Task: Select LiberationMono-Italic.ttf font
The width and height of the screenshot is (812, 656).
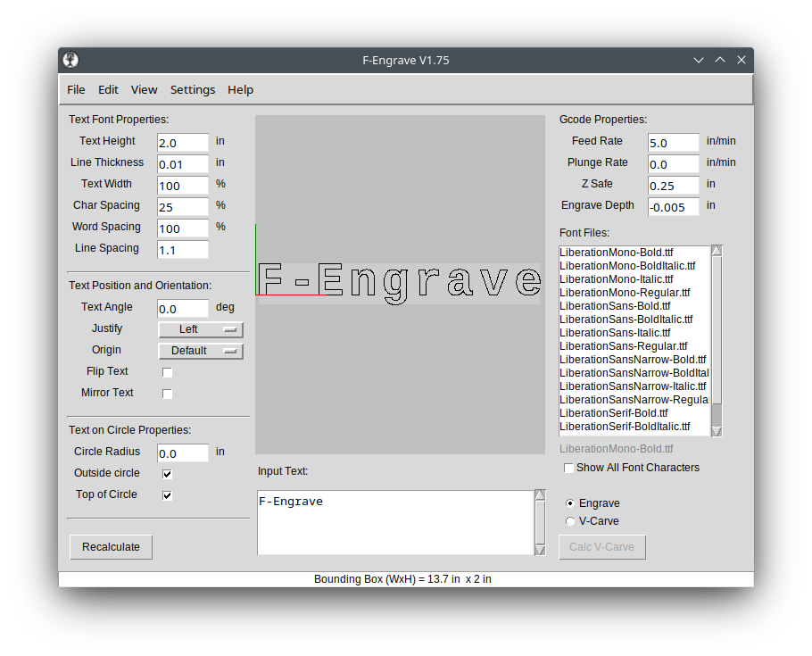Action: (x=617, y=279)
